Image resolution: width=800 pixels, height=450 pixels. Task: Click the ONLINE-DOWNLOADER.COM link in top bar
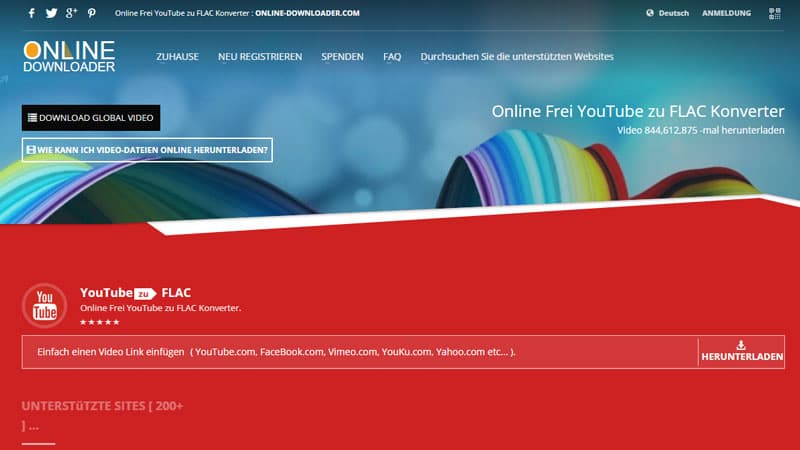tap(307, 13)
